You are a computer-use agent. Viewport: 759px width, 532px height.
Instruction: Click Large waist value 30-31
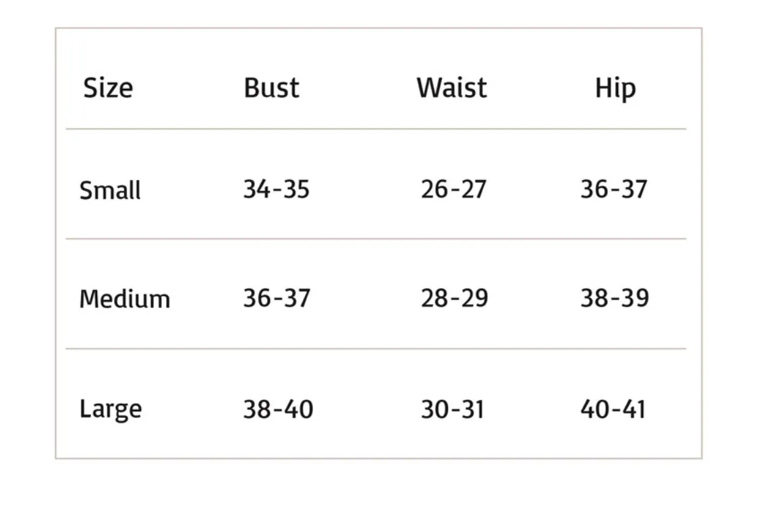[x=453, y=409]
